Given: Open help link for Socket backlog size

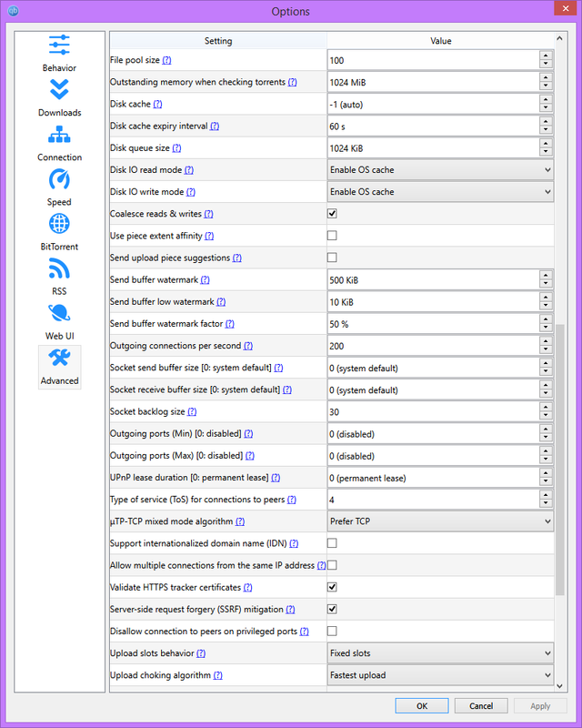Looking at the screenshot, I should point(192,411).
